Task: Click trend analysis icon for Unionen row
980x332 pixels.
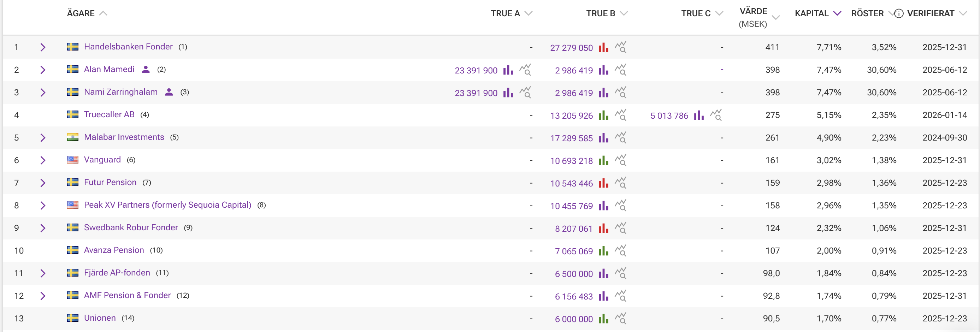Action: (620, 319)
